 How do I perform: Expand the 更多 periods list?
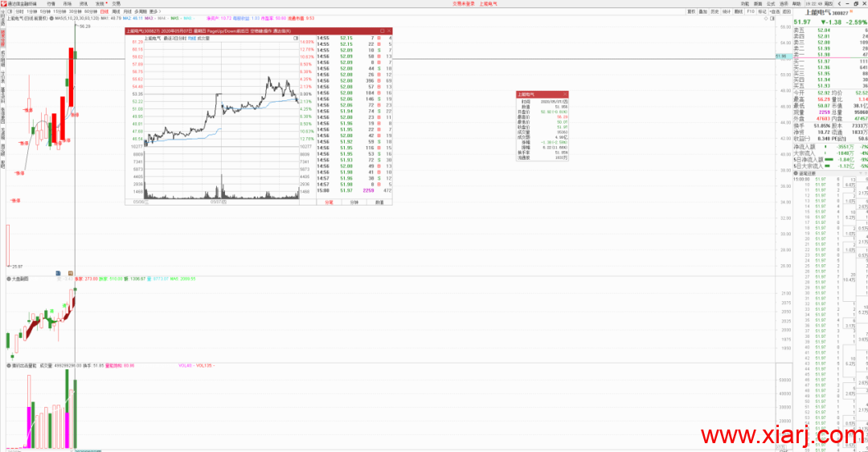[154, 11]
